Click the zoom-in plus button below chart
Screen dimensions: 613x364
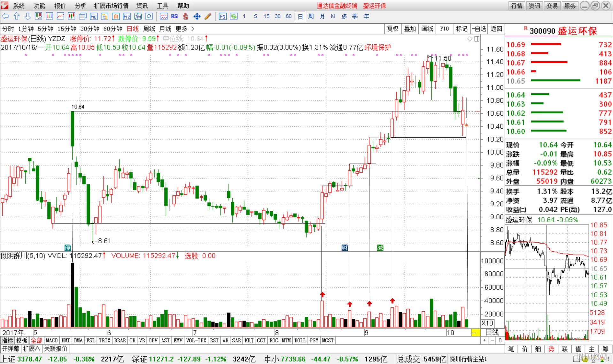point(485,340)
